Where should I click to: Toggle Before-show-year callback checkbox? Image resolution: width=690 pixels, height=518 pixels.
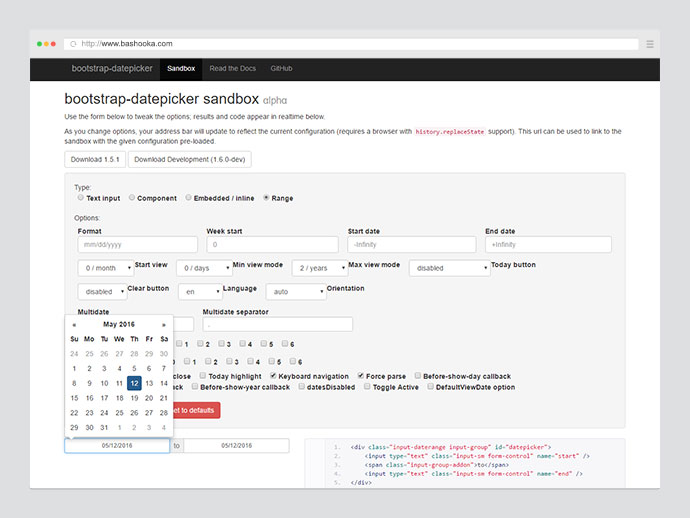point(195,386)
